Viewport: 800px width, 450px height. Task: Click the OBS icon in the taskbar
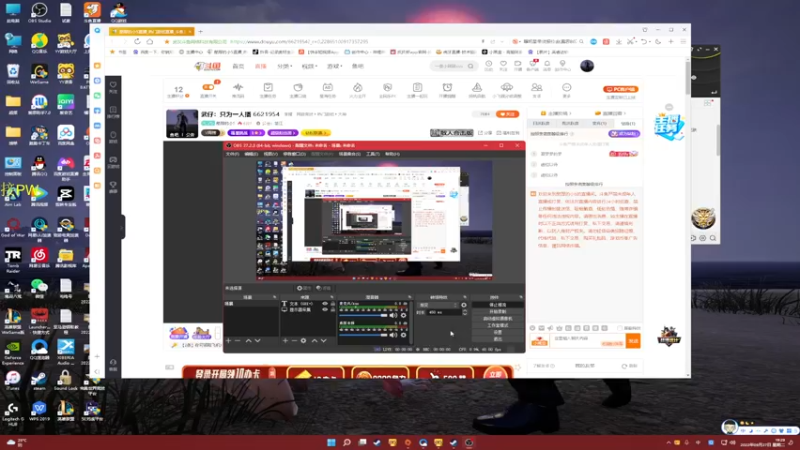(x=469, y=442)
